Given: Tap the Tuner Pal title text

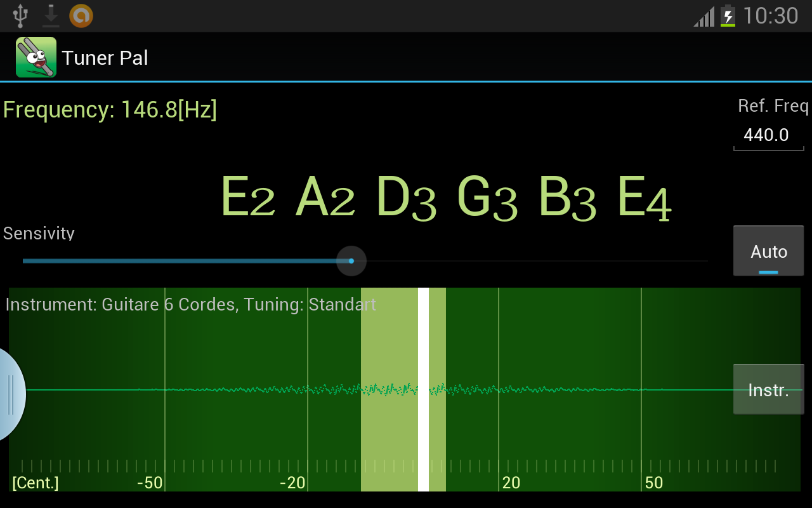Looking at the screenshot, I should (x=105, y=58).
